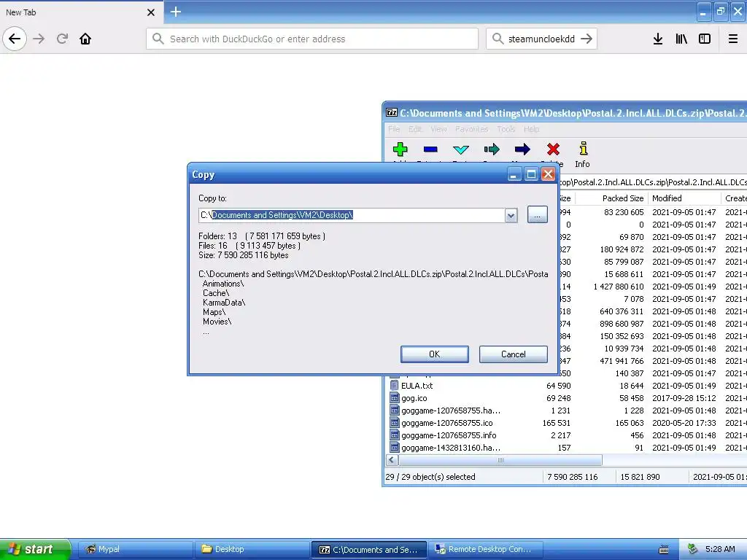Image resolution: width=747 pixels, height=560 pixels.
Task: Select the EULA.txt file icon
Action: tap(394, 386)
